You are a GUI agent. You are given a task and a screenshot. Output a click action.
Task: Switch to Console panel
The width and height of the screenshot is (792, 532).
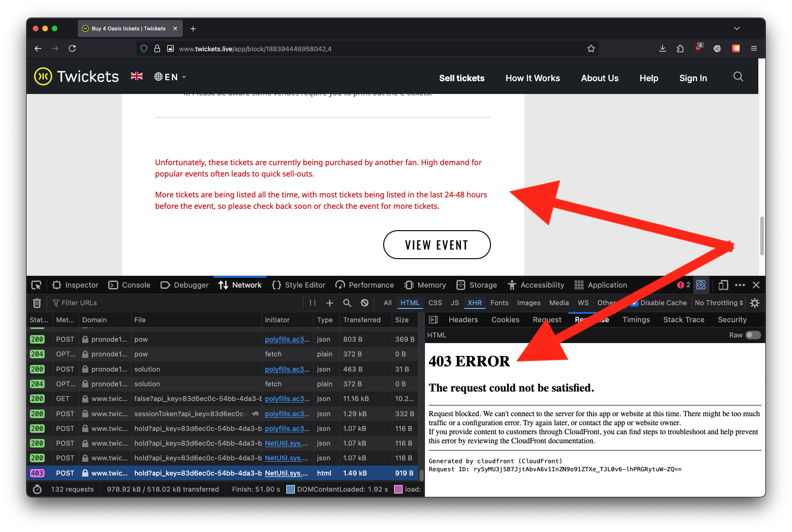click(x=130, y=285)
